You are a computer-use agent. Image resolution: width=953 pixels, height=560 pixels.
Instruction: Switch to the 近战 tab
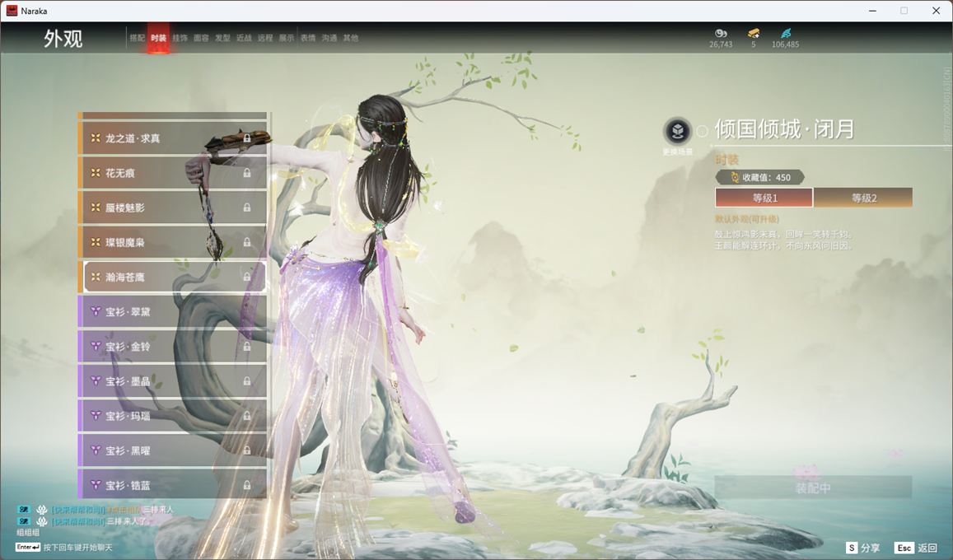point(244,38)
